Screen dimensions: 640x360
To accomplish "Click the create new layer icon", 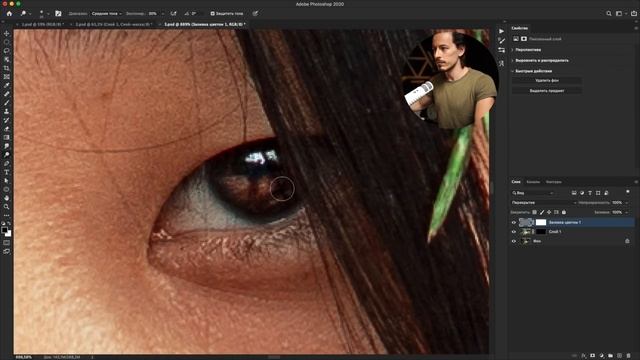I will tap(619, 356).
